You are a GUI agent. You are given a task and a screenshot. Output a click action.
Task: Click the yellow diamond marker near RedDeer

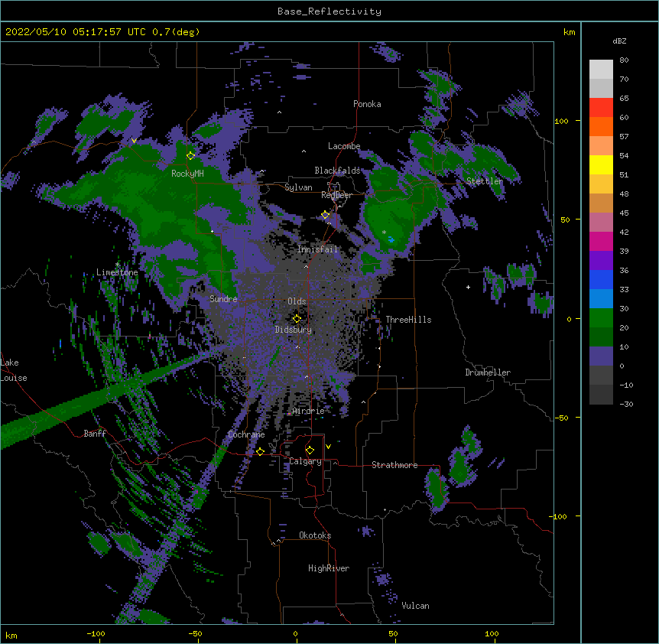click(326, 215)
